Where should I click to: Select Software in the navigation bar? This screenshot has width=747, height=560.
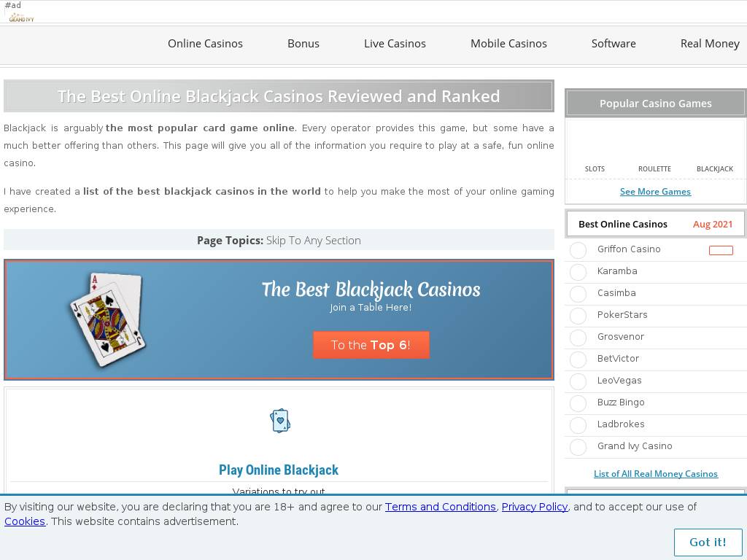(614, 44)
